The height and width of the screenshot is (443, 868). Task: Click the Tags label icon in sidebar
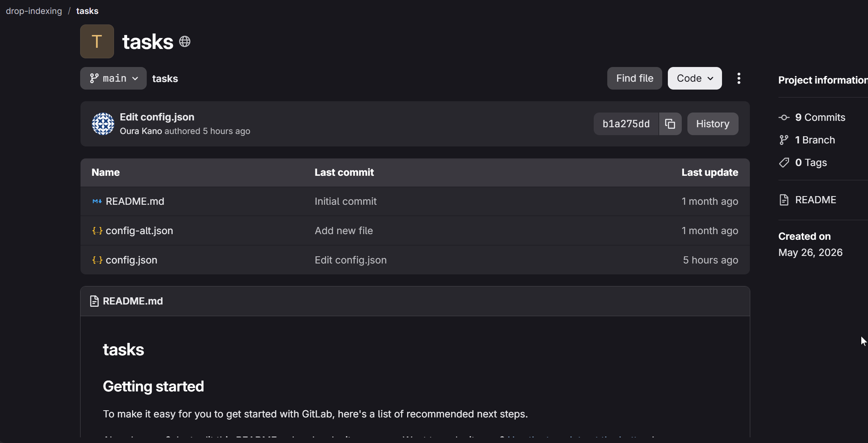[784, 163]
